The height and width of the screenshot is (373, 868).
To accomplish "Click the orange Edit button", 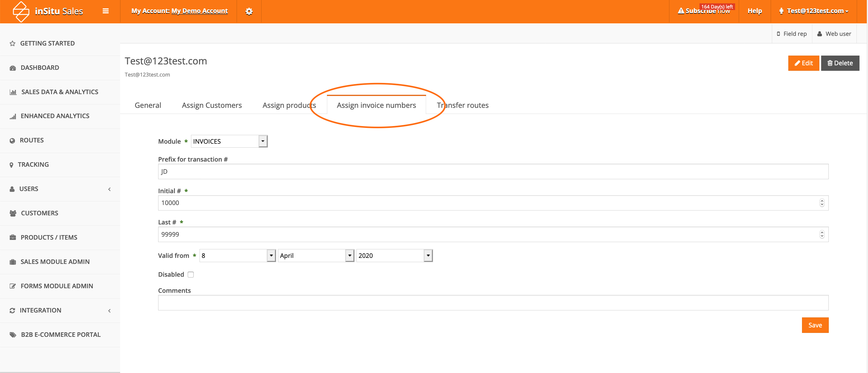I will 803,63.
